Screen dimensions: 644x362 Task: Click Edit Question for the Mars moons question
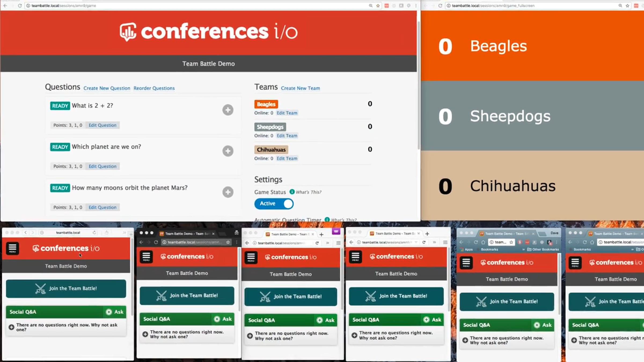pos(103,207)
